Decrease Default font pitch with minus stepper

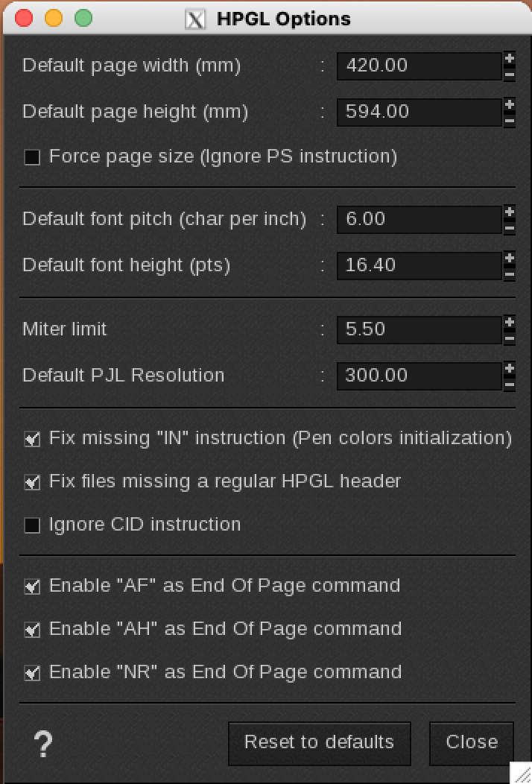click(x=510, y=227)
